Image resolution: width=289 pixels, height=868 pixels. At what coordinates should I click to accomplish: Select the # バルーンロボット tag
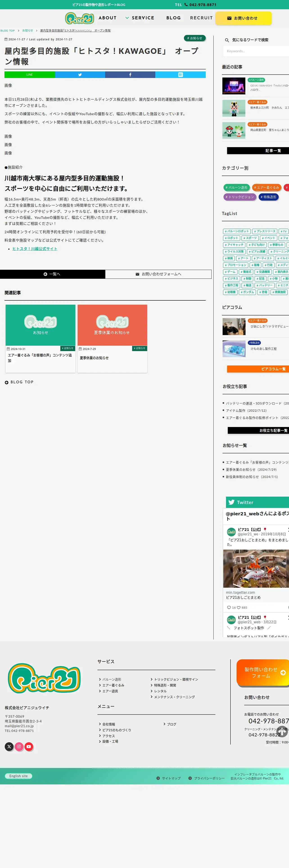237,231
